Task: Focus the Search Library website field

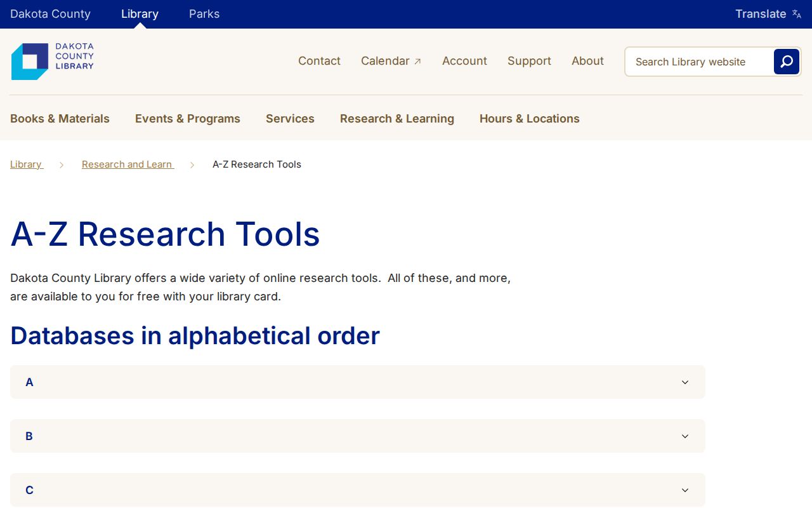Action: (x=698, y=62)
